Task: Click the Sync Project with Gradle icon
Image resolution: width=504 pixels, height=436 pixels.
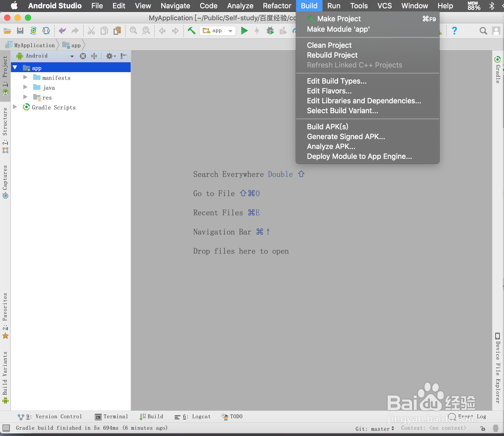Action: coord(33,31)
